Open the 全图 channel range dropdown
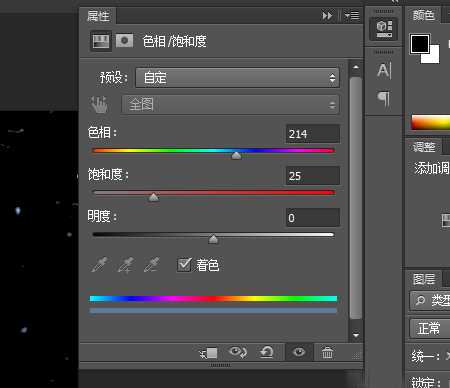The height and width of the screenshot is (388, 450). pos(231,105)
